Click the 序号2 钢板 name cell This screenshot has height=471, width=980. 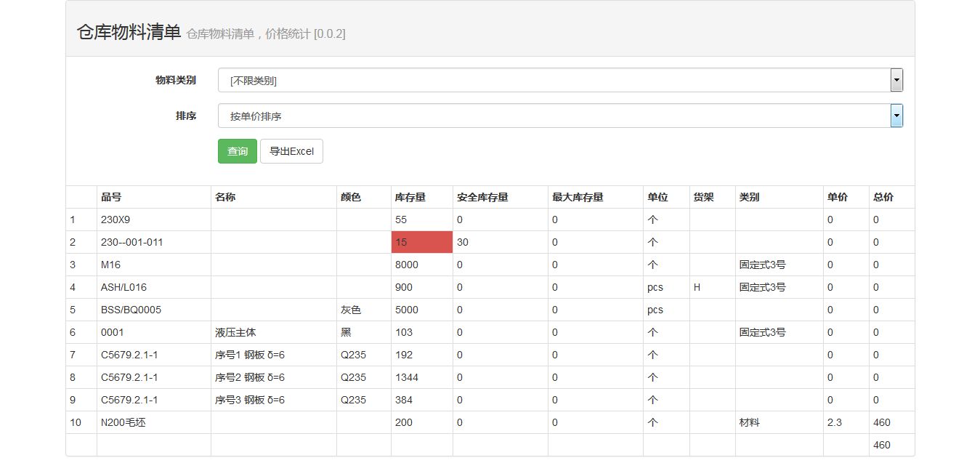point(250,377)
